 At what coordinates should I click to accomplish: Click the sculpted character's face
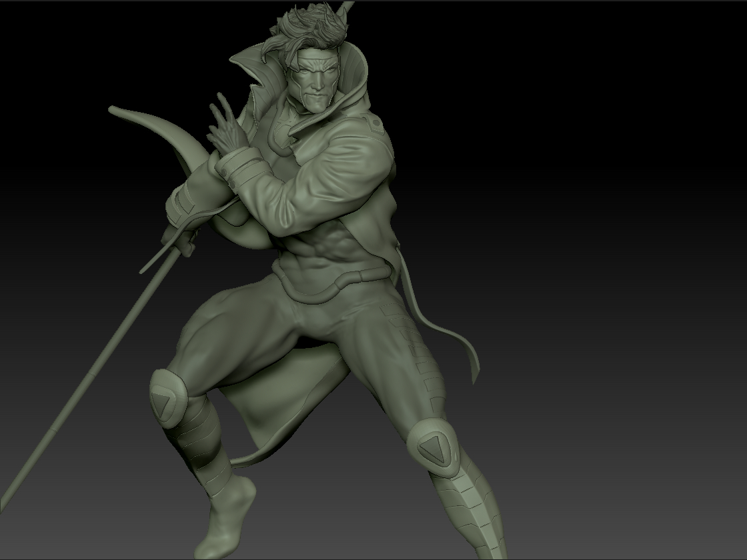click(315, 81)
